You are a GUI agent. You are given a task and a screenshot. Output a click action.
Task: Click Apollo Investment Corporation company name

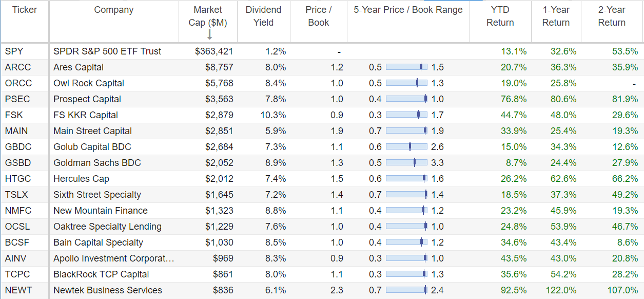click(x=113, y=258)
